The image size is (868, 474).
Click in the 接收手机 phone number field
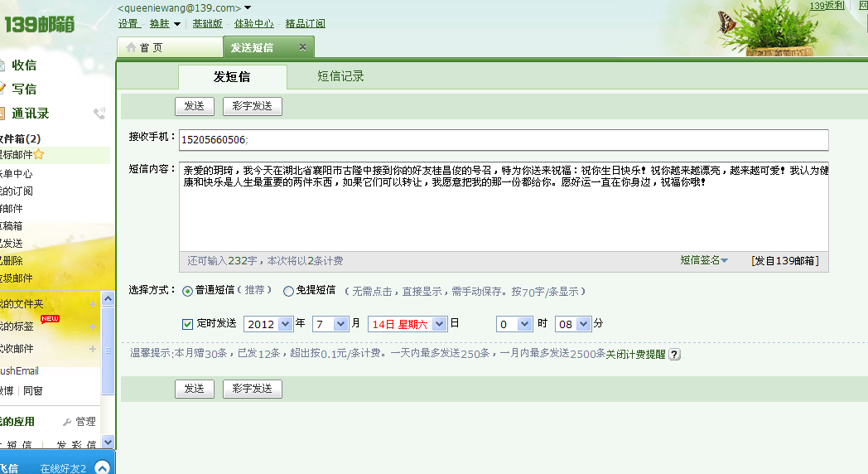tap(504, 140)
